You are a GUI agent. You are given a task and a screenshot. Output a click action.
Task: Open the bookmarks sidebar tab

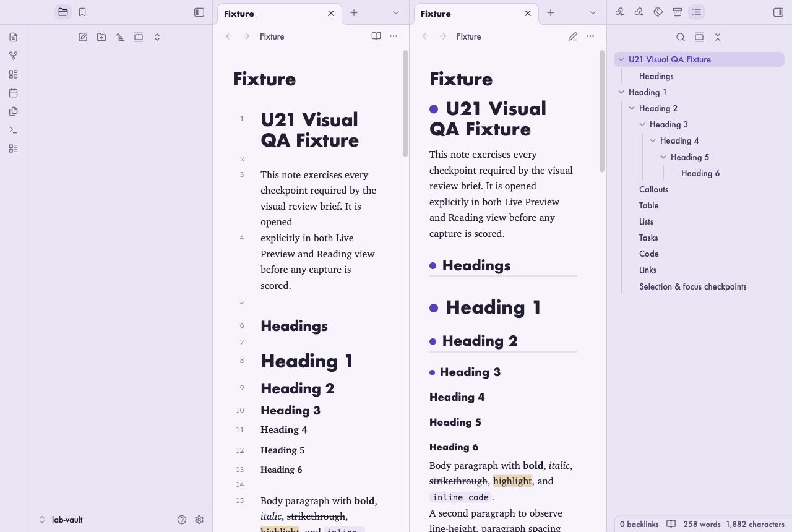click(82, 12)
